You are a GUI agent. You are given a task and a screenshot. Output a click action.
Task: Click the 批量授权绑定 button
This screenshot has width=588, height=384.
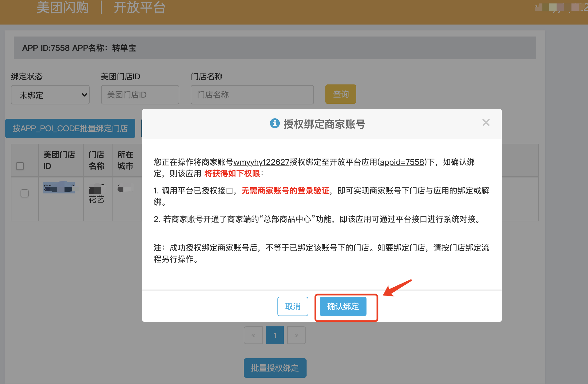tap(275, 368)
